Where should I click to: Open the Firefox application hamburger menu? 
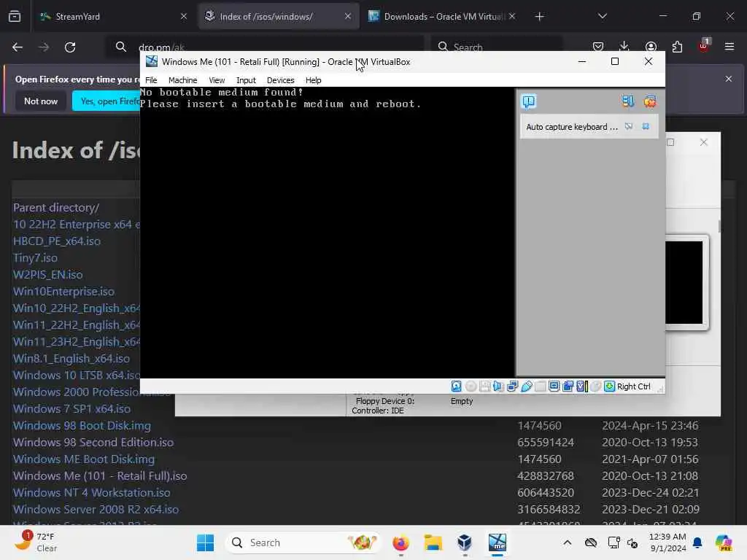729,47
